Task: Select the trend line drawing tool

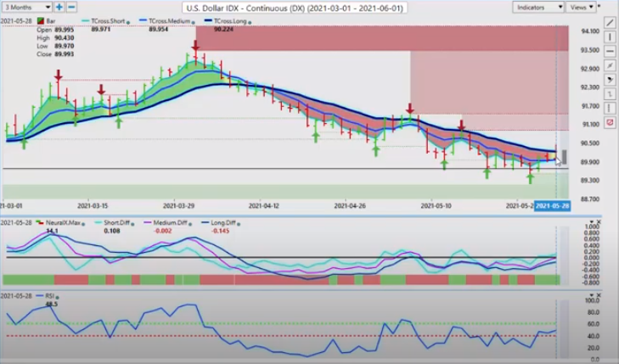Action: tap(611, 22)
